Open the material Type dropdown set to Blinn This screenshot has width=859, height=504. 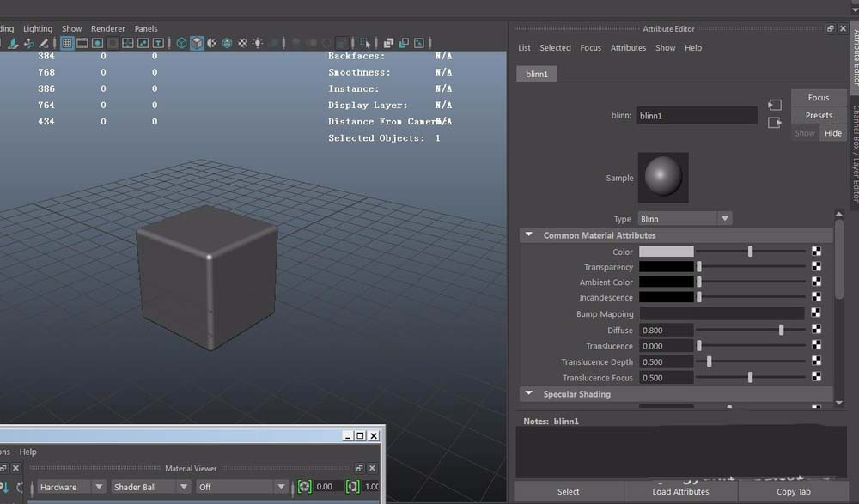point(685,219)
